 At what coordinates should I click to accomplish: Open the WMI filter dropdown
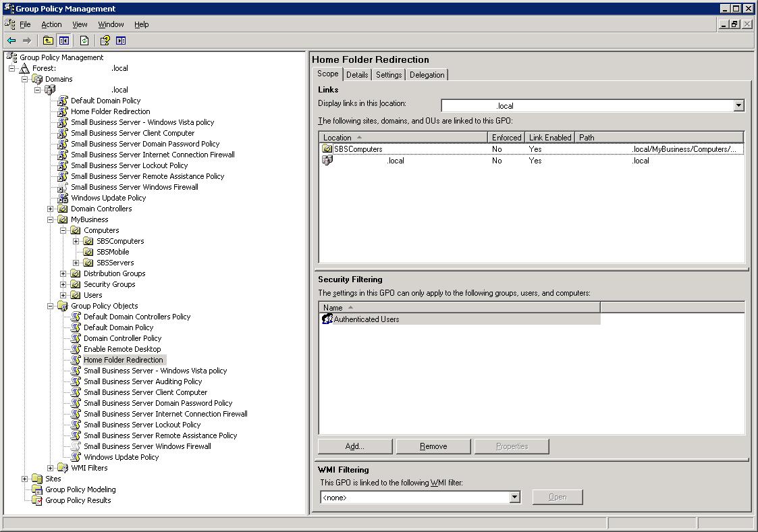pos(515,497)
